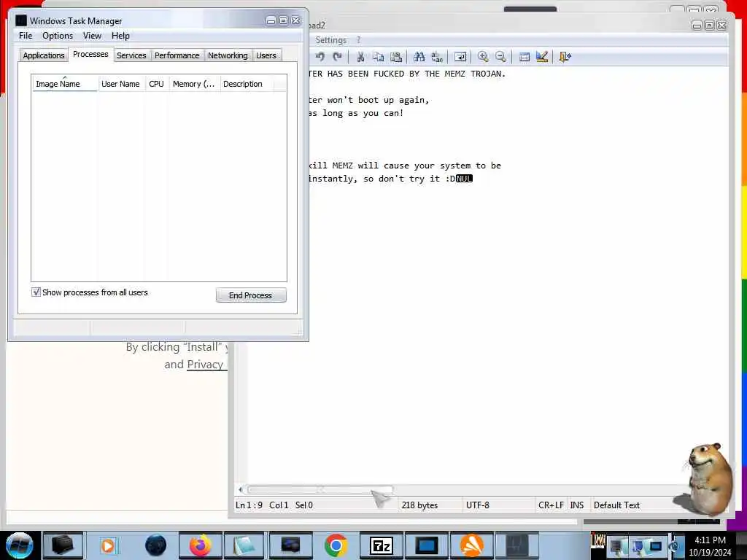The width and height of the screenshot is (747, 560).
Task: Click the Find binoculars icon in Notepad2
Action: tap(419, 57)
